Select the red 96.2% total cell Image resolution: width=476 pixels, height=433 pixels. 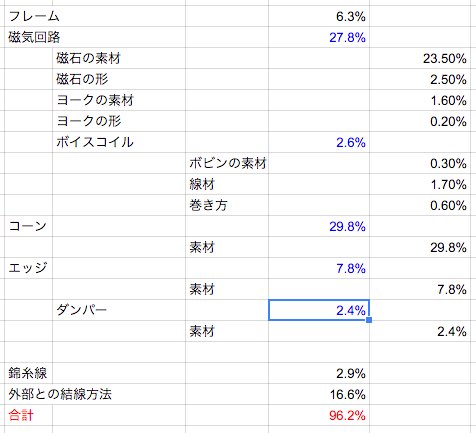319,415
